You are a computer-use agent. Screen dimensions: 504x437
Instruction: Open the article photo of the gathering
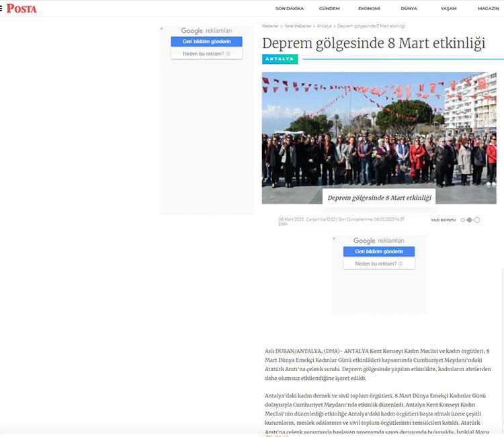(379, 138)
